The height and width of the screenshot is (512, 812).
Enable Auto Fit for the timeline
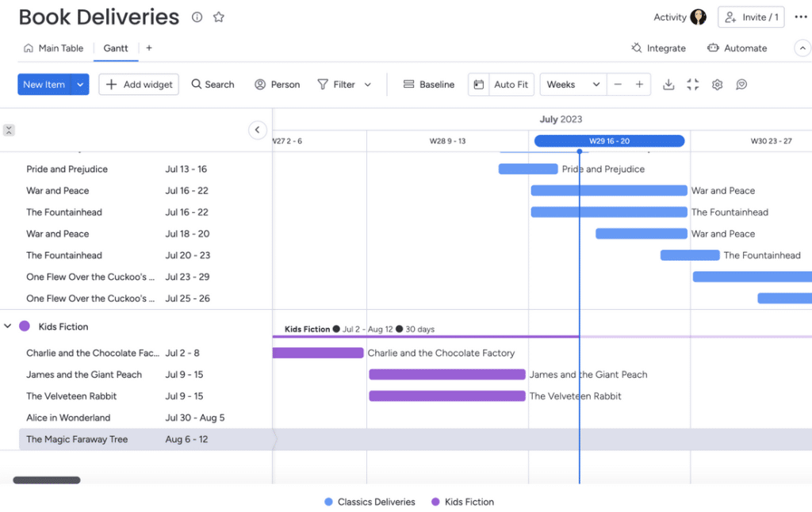click(x=500, y=84)
